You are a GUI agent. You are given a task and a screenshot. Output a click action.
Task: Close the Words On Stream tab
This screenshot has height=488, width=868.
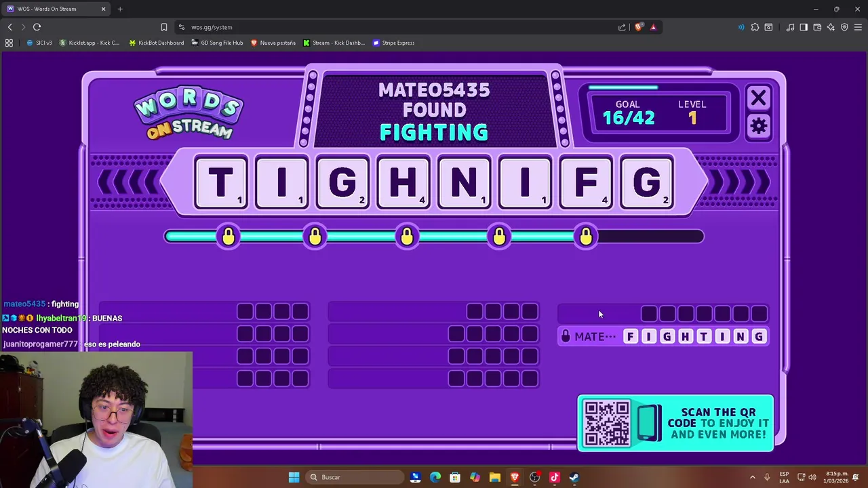(103, 9)
